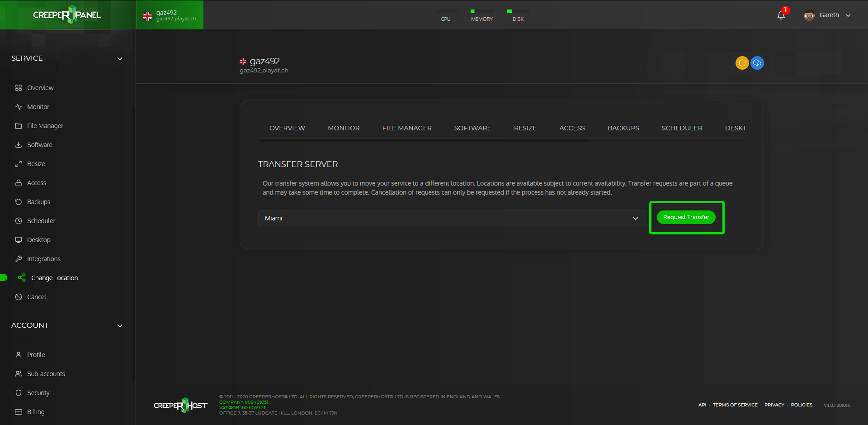
Task: Click the Cancel prohibited icon in sidebar
Action: [x=19, y=297]
